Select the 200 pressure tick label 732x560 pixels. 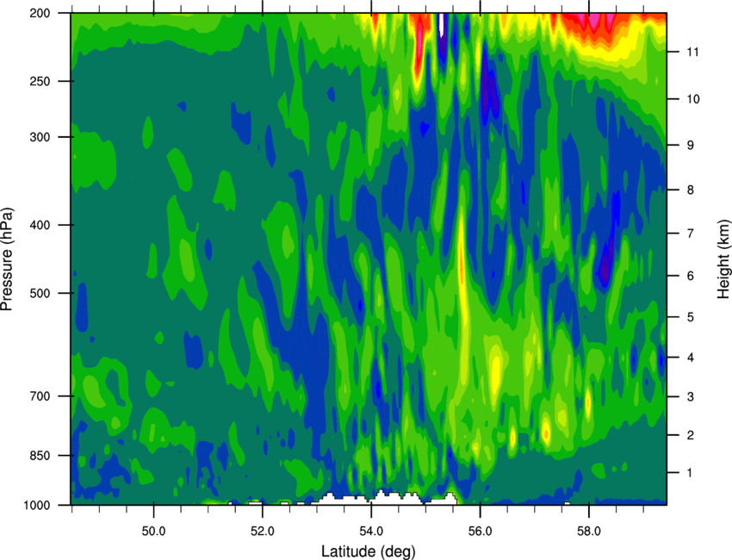[x=40, y=13]
